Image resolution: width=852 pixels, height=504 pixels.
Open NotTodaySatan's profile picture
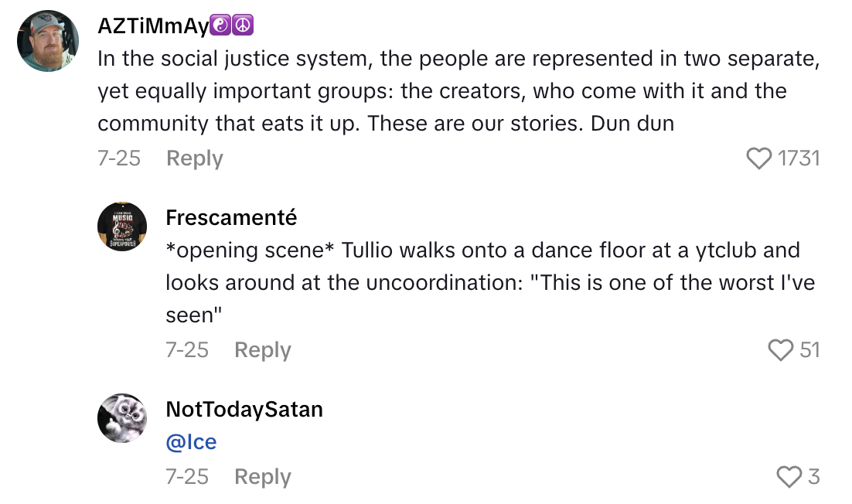click(x=121, y=418)
